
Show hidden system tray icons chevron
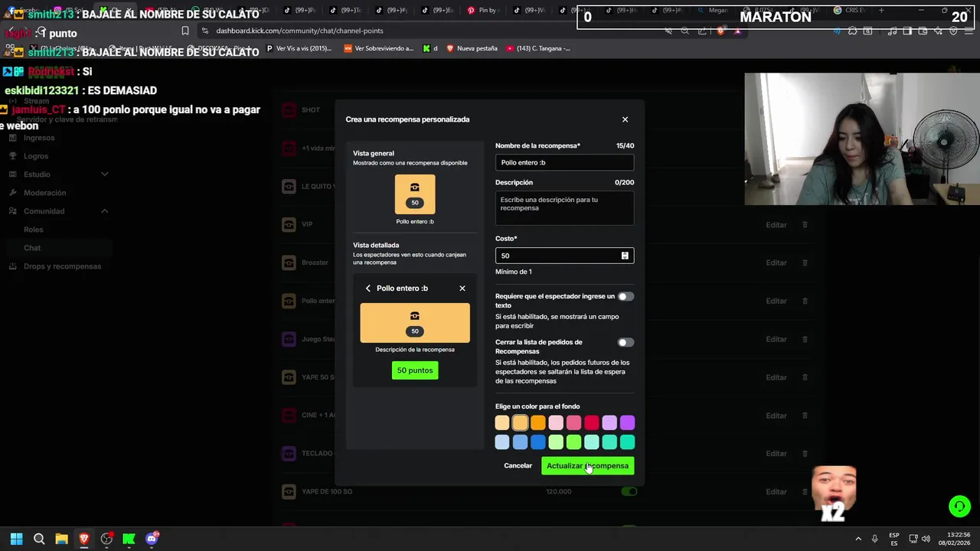pyautogui.click(x=858, y=539)
